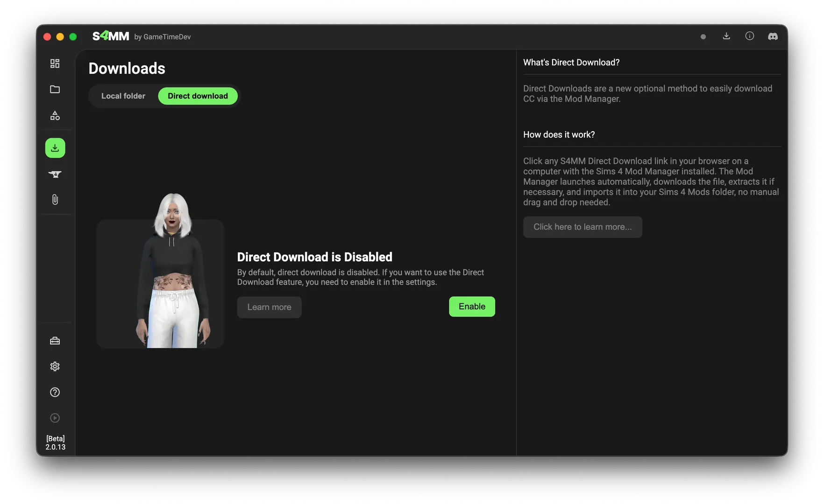Screen dimensions: 824x504
Task: Open the toolbox icon in sidebar
Action: 55,341
